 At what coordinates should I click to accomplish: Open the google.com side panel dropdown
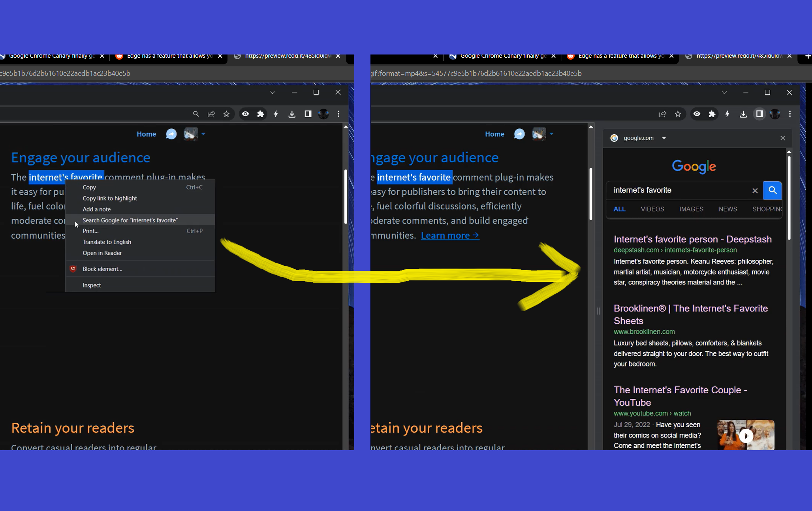(x=664, y=138)
